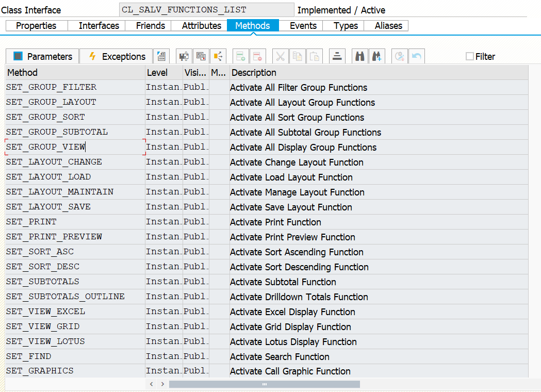
Task: Select the SET_LAYOUT_SAVE method cell
Action: pyautogui.click(x=75, y=207)
